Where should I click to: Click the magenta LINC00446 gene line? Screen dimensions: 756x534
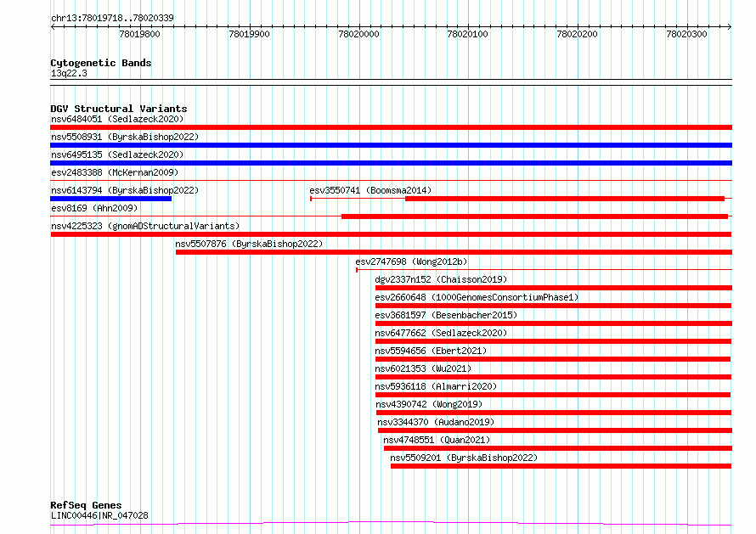click(x=391, y=524)
